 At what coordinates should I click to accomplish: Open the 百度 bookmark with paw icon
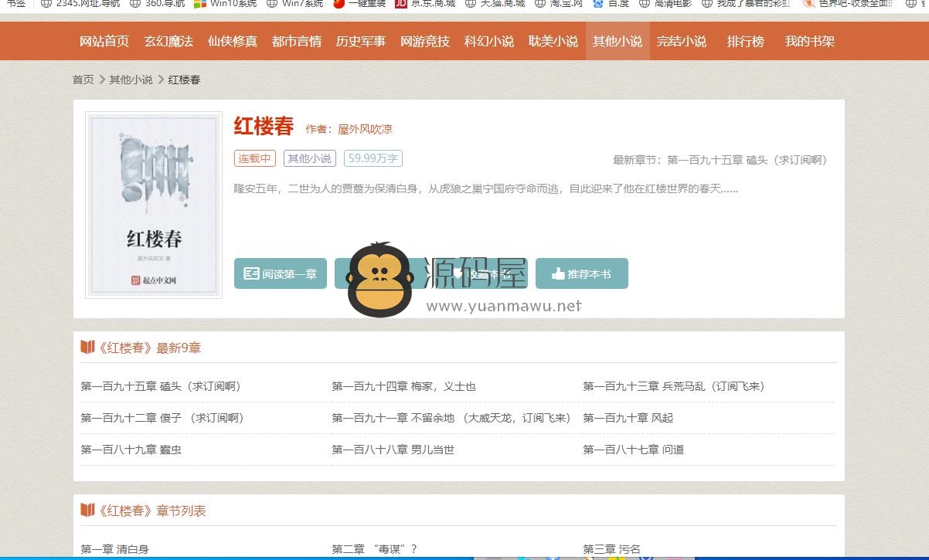pyautogui.click(x=611, y=4)
